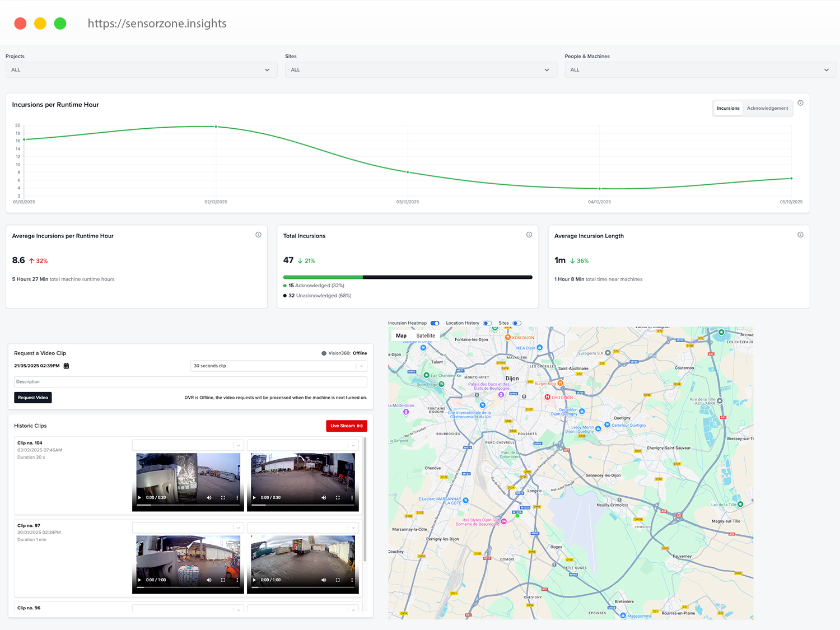
Task: Fullscreen the left video of Clip no. 97
Action: pos(223,580)
